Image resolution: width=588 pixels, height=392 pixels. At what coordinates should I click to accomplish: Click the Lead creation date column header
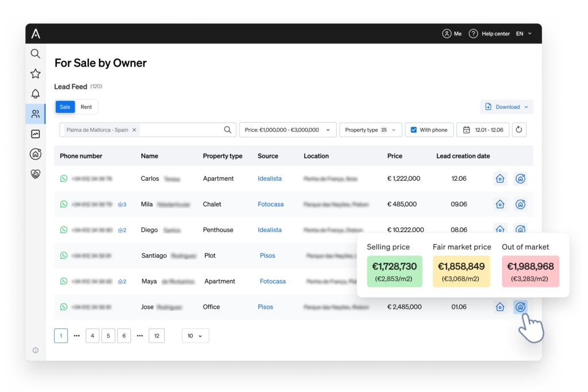(x=463, y=156)
